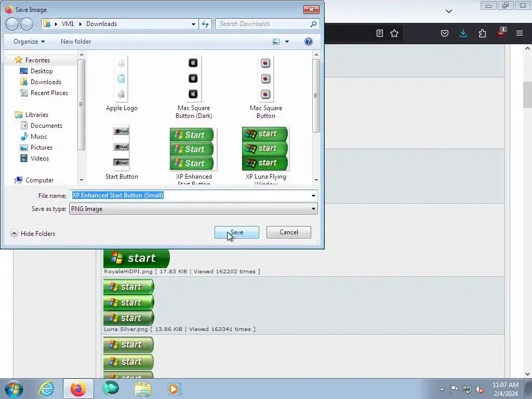Open the help icon in the dialog toolbar

click(309, 42)
